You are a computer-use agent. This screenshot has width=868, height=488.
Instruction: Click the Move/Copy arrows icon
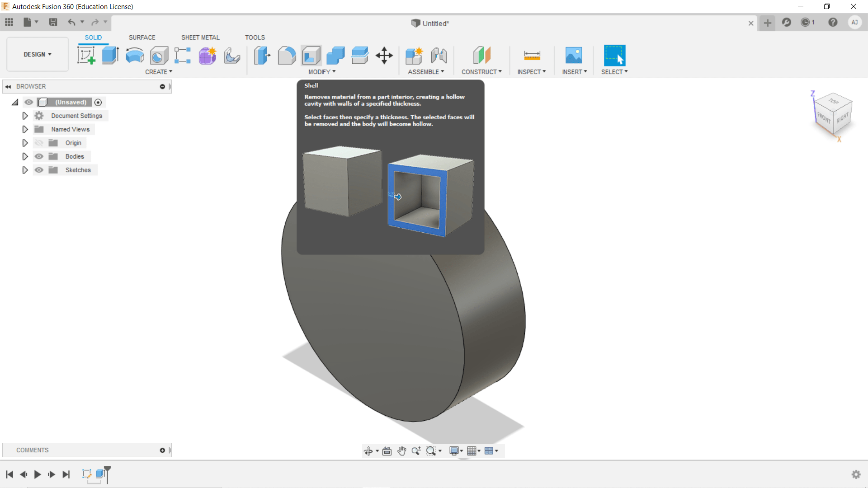click(x=384, y=56)
